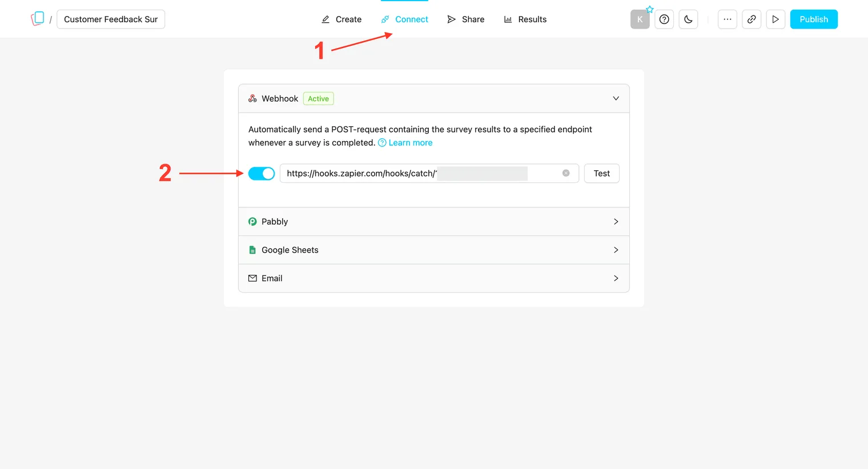Edit the survey title field
The width and height of the screenshot is (868, 469).
(111, 19)
